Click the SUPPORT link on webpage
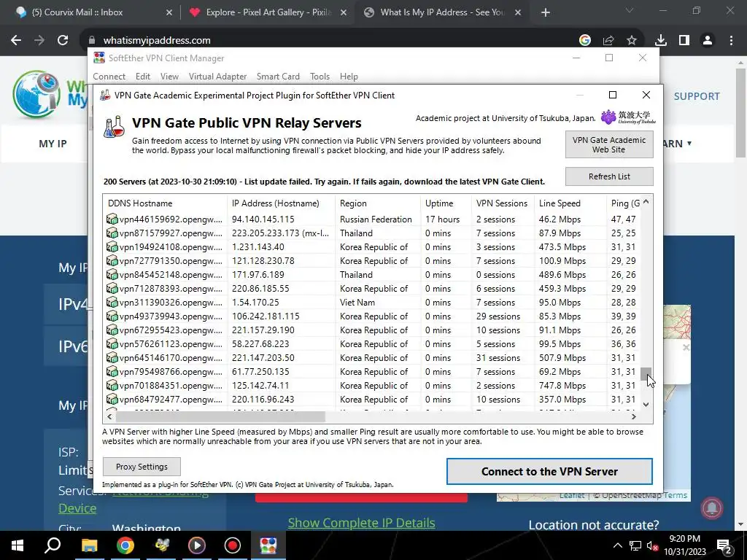This screenshot has width=747, height=560. 697,96
